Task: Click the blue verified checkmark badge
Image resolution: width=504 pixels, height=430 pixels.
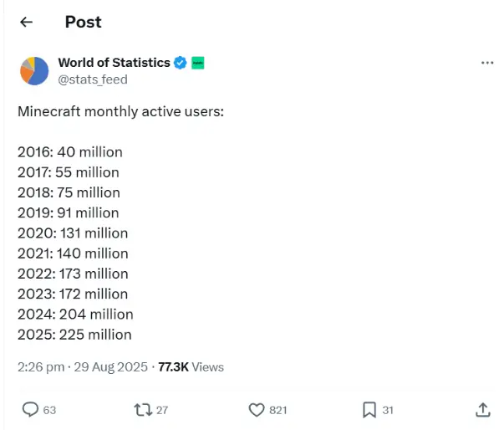Action: [x=181, y=63]
